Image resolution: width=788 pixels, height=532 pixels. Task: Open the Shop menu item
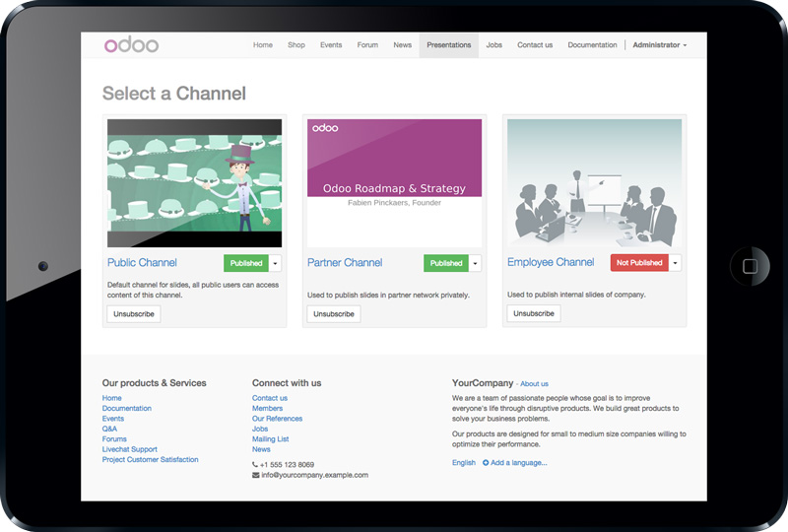(x=296, y=44)
